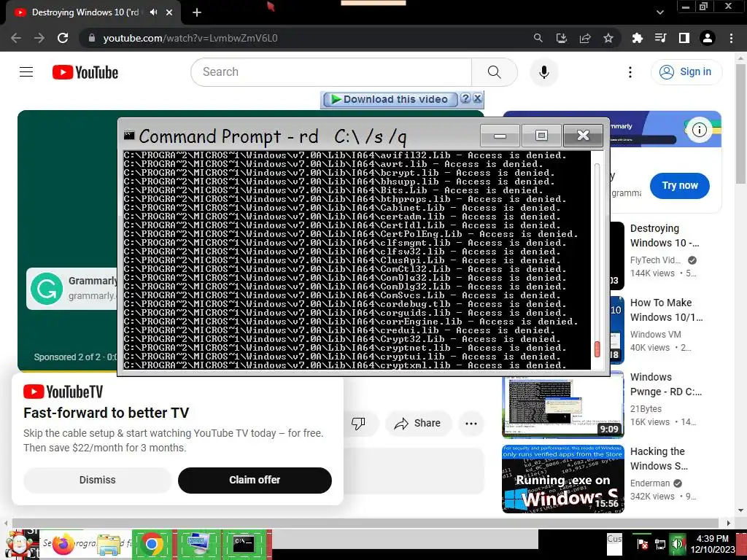
Task: Click the ad info circle icon
Action: (699, 130)
